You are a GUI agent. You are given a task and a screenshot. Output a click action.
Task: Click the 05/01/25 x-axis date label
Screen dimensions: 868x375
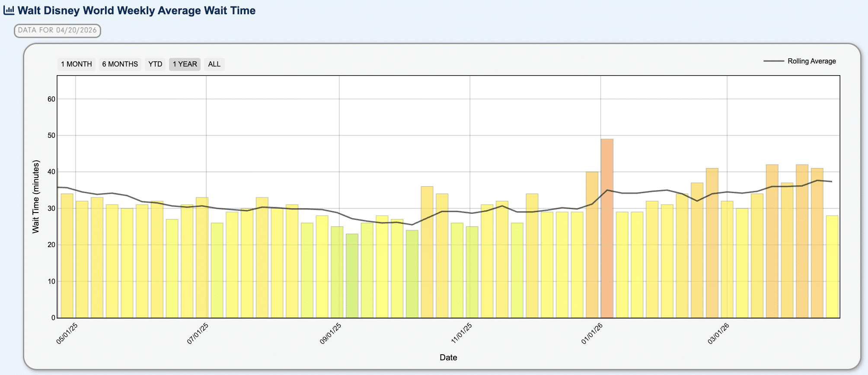click(67, 334)
